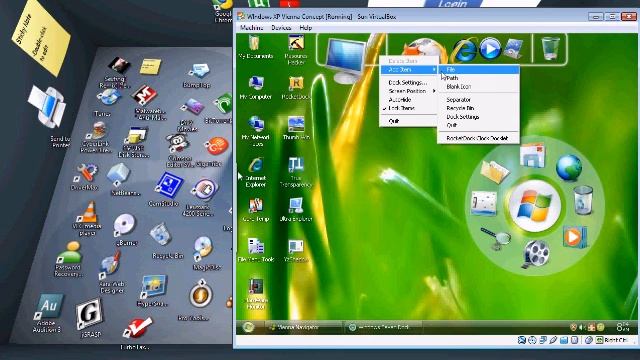The height and width of the screenshot is (360, 640).
Task: Open Password Recovery shortcut icon
Action: point(70,253)
